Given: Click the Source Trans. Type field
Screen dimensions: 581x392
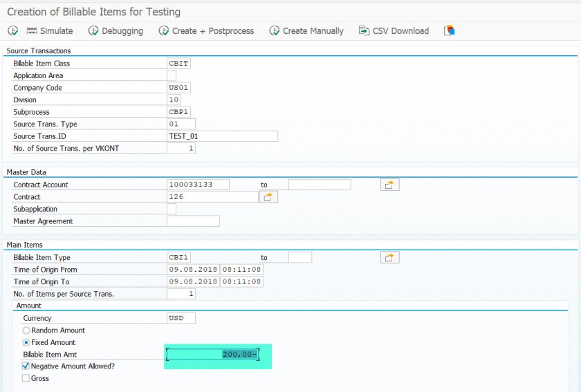Looking at the screenshot, I should tap(181, 124).
